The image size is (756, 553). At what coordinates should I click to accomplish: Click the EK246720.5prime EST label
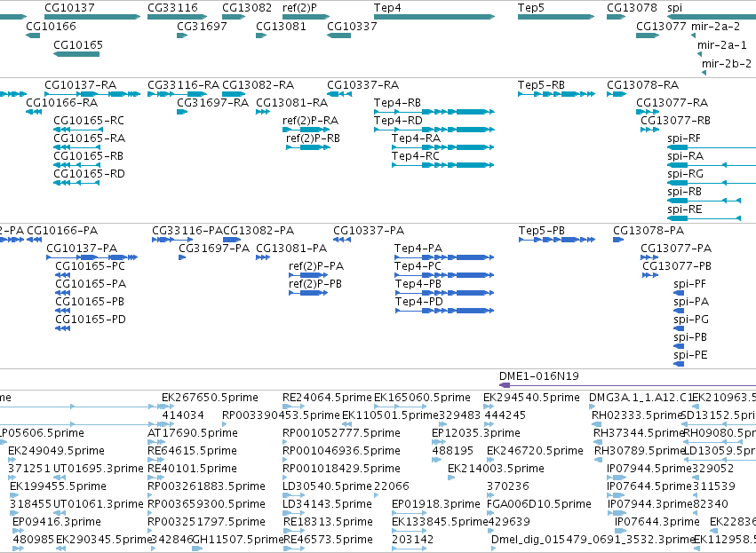[535, 450]
